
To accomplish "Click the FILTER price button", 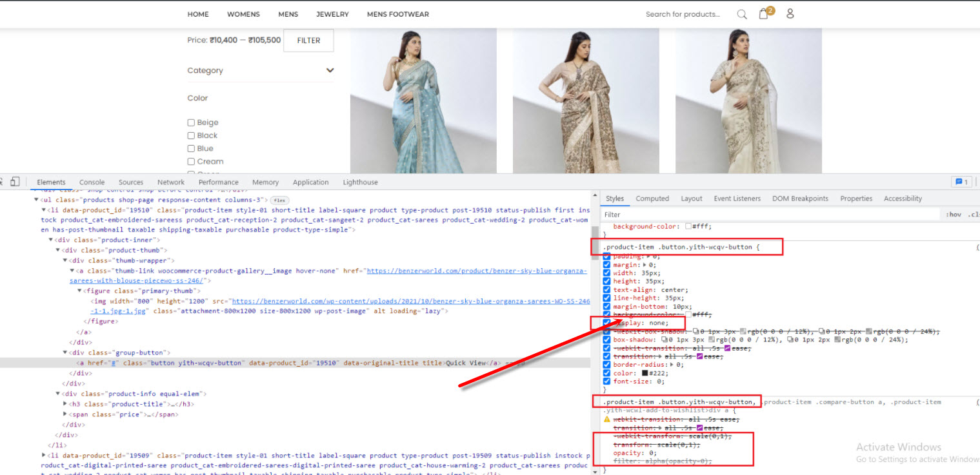I will tap(308, 40).
